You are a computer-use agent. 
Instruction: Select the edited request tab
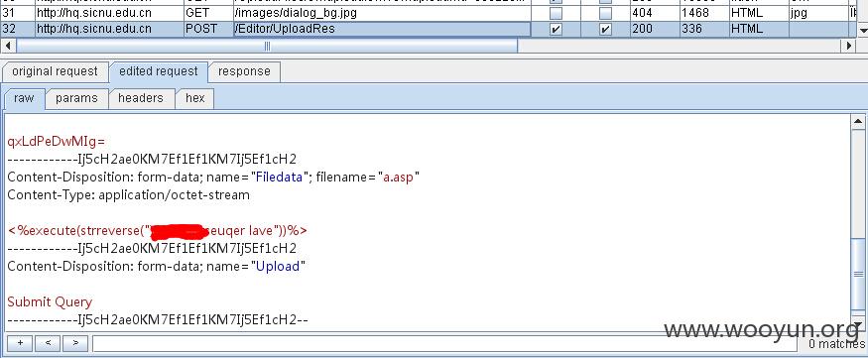pyautogui.click(x=159, y=72)
